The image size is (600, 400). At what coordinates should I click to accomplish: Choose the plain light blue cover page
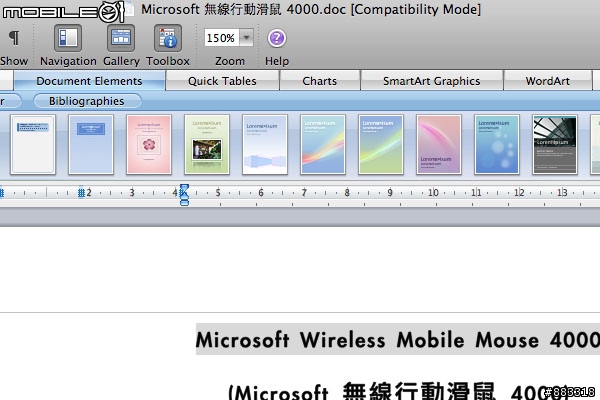pos(91,144)
